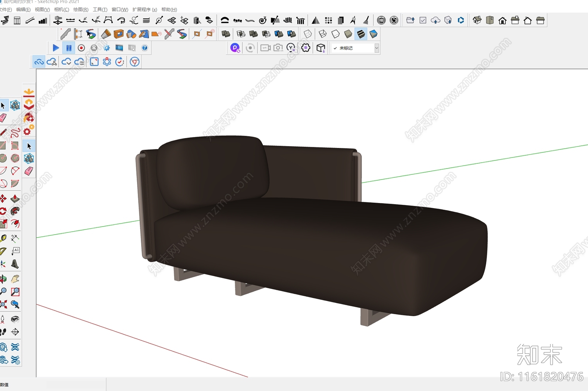Select the Follow Me tool
Viewport: 588px width, 391px height.
tap(15, 211)
